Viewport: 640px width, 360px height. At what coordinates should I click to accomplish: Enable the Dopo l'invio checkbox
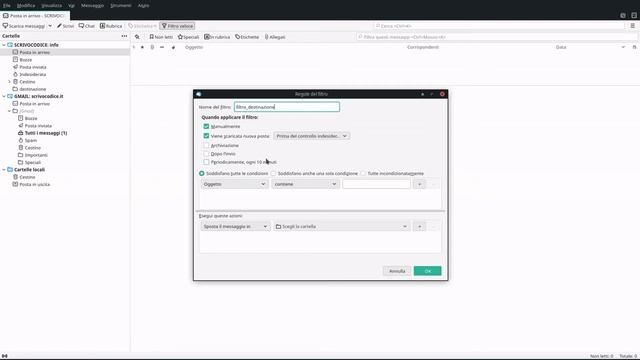point(206,154)
